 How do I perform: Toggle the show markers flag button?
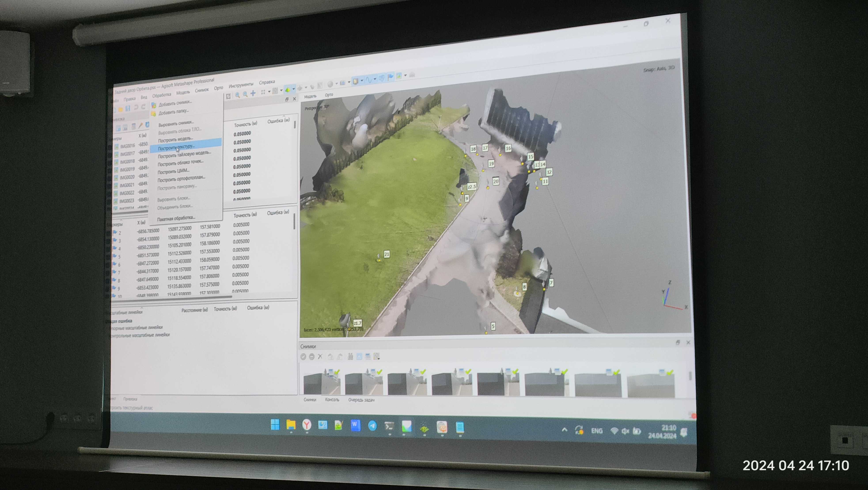[x=390, y=77]
